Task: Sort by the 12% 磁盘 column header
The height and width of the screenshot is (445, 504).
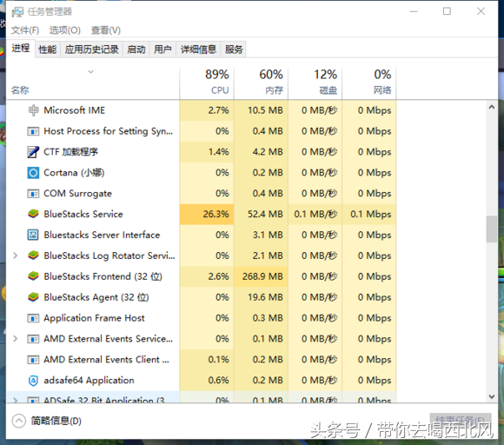Action: [315, 83]
